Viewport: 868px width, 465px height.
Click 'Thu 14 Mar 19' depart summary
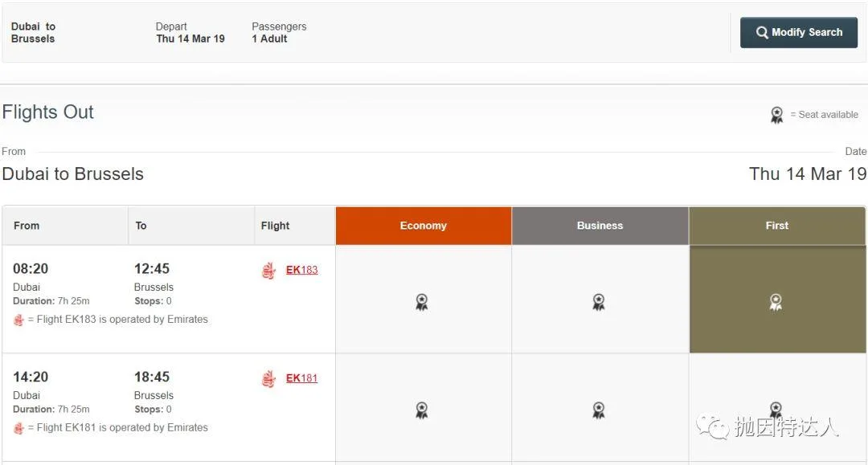(190, 39)
